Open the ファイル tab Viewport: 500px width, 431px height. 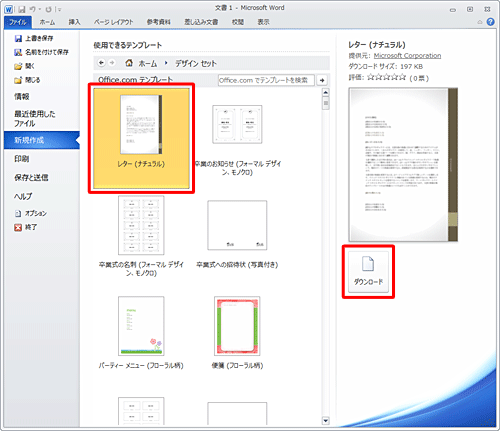18,22
